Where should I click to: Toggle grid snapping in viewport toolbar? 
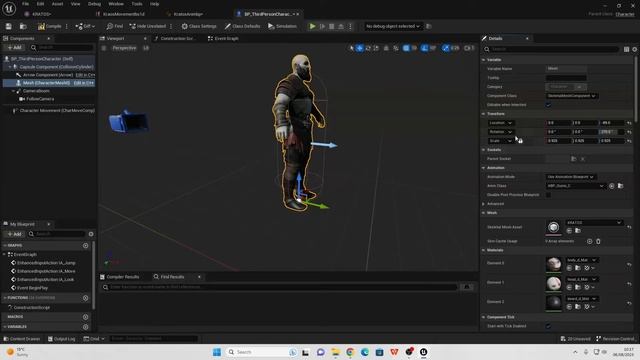click(x=406, y=48)
